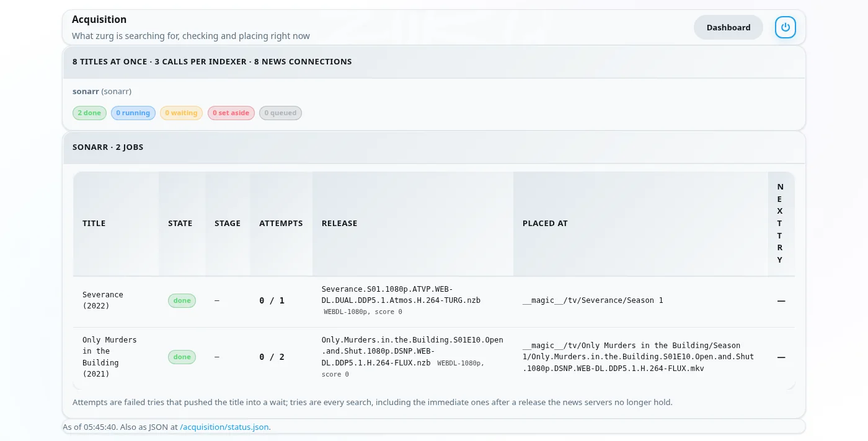
Task: Click the 'sonarr (sonarr)' label
Action: 102,92
